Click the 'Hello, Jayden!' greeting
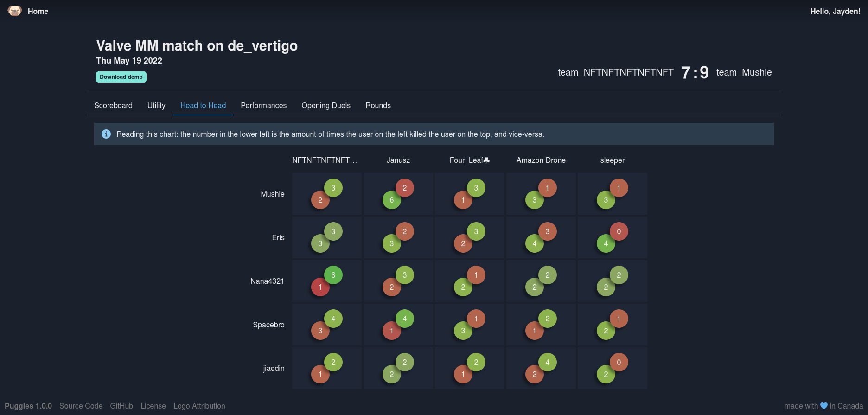The width and height of the screenshot is (868, 415). [x=835, y=11]
